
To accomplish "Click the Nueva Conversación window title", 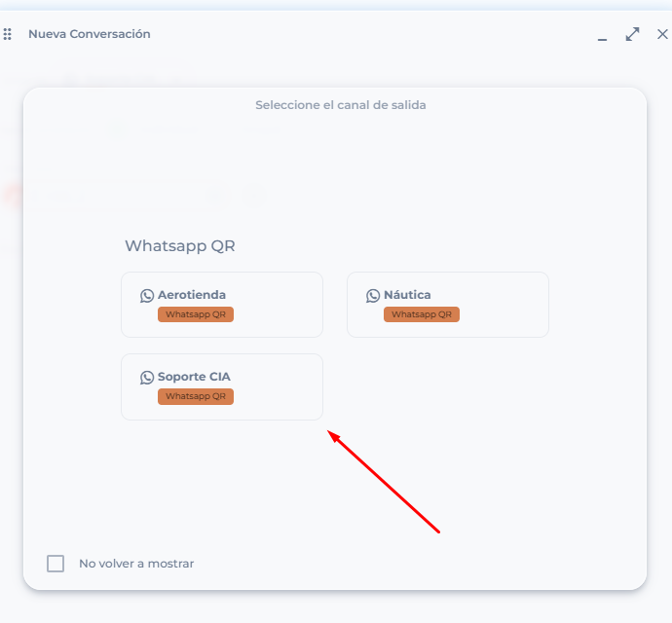I will click(x=90, y=34).
